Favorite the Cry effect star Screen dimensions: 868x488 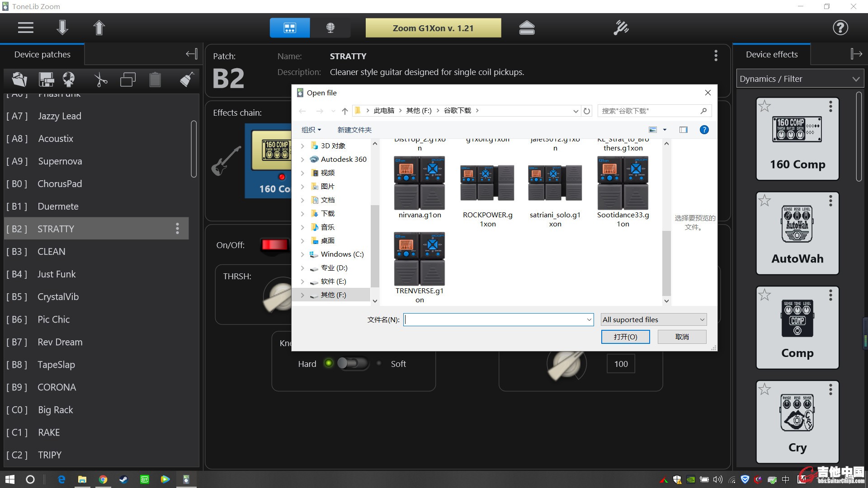(x=764, y=389)
